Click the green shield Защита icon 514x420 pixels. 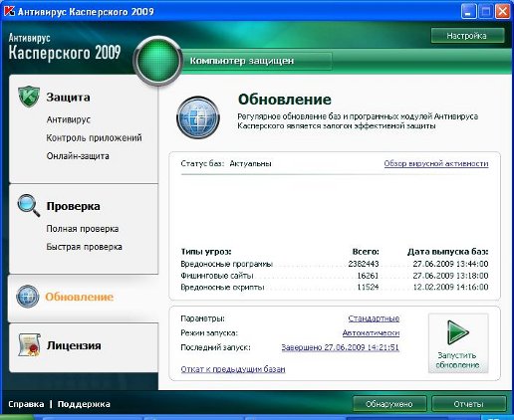pyautogui.click(x=29, y=97)
